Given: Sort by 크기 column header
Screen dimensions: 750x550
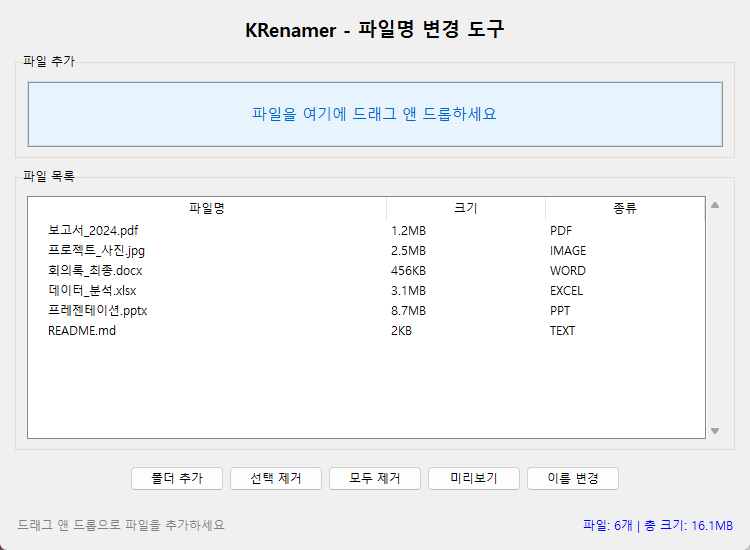Looking at the screenshot, I should point(465,208).
